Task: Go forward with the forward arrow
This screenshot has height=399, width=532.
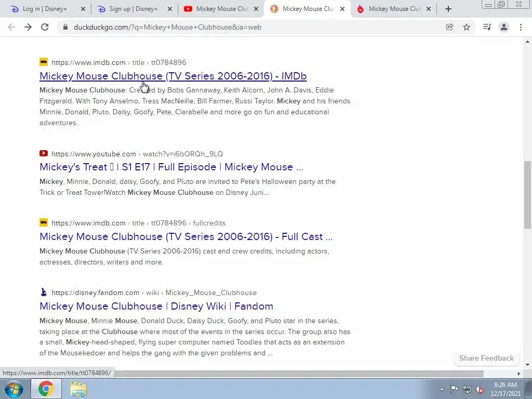Action: tap(28, 27)
